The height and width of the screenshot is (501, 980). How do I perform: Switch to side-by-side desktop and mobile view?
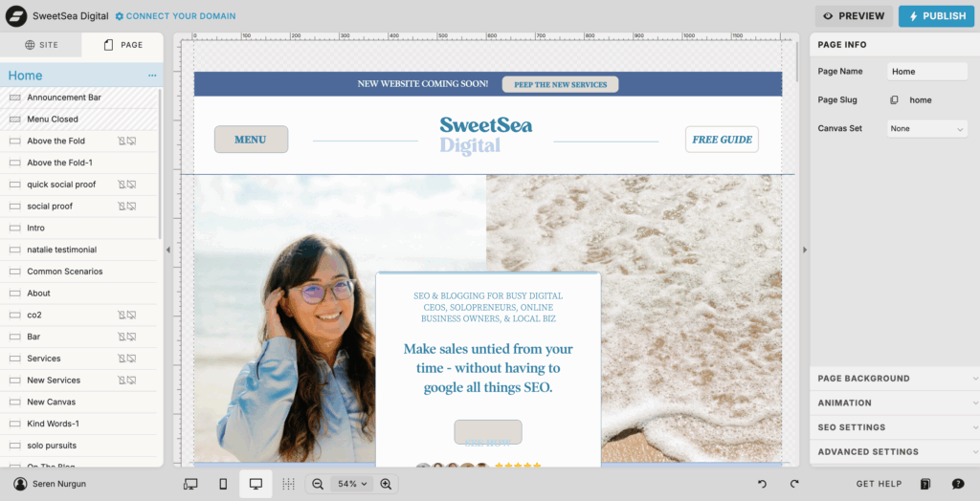190,484
